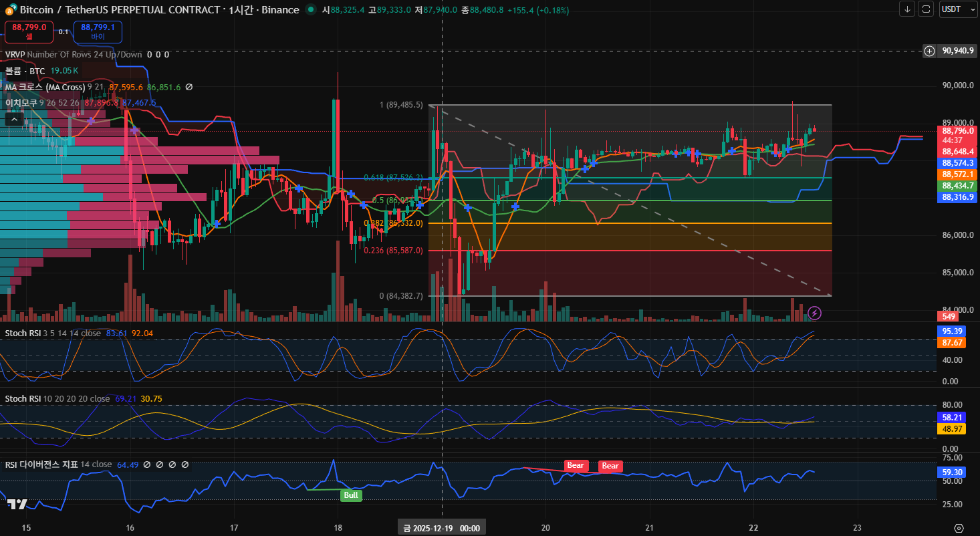Collapse the indicator legend with the chevron

(13, 119)
